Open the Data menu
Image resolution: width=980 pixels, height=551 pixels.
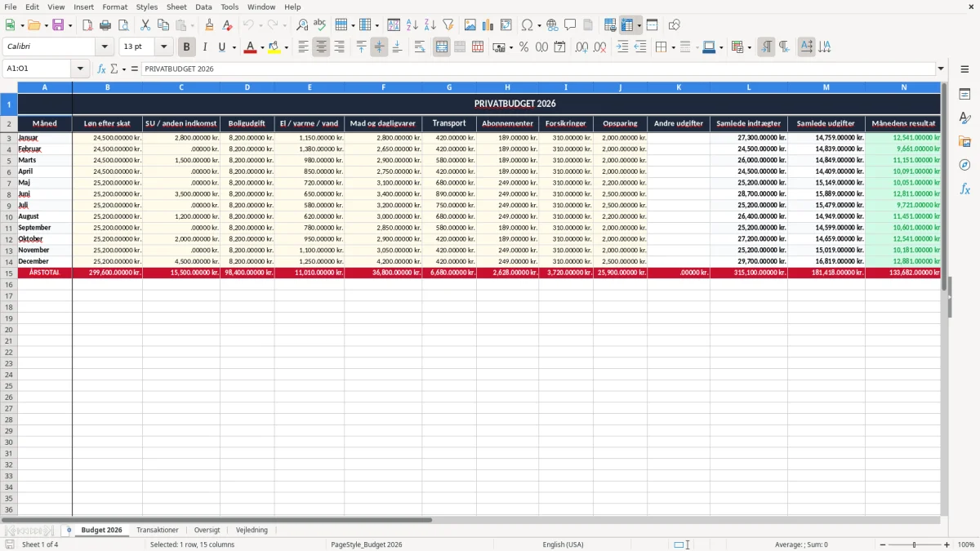[203, 7]
